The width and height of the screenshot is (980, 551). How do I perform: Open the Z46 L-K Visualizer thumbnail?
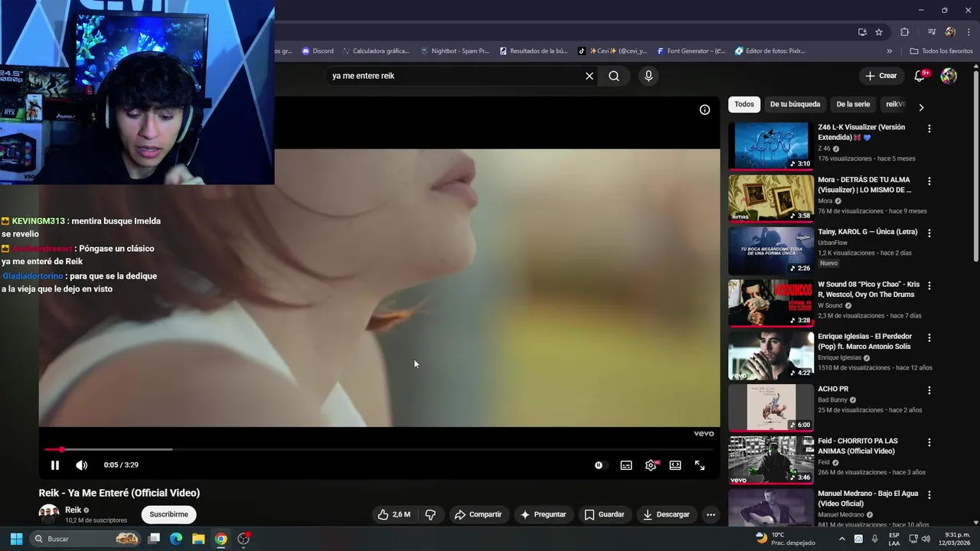click(771, 145)
